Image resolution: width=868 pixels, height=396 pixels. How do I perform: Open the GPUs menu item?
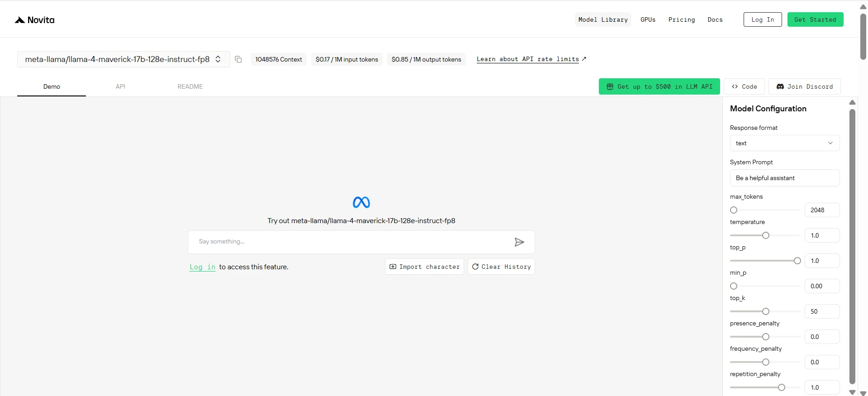(648, 19)
